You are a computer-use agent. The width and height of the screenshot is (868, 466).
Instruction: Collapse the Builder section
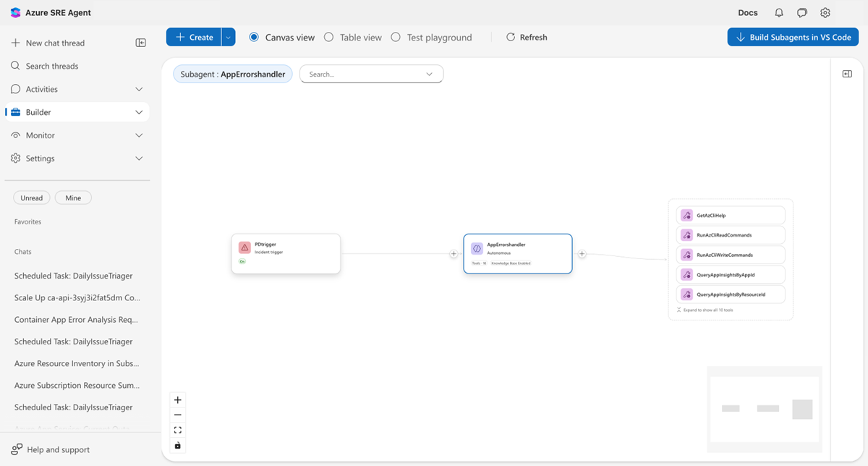(139, 111)
